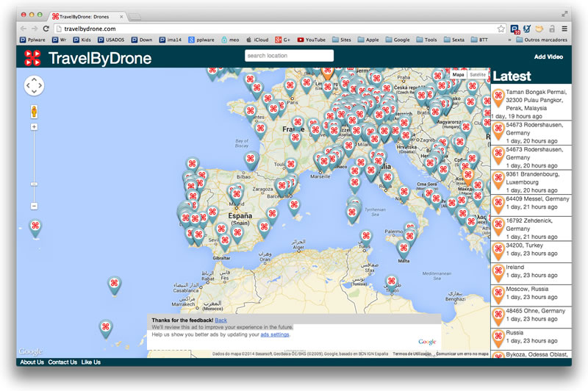Open the drone marker on Malta
Image resolution: width=588 pixels, height=391 pixels.
coord(404,249)
